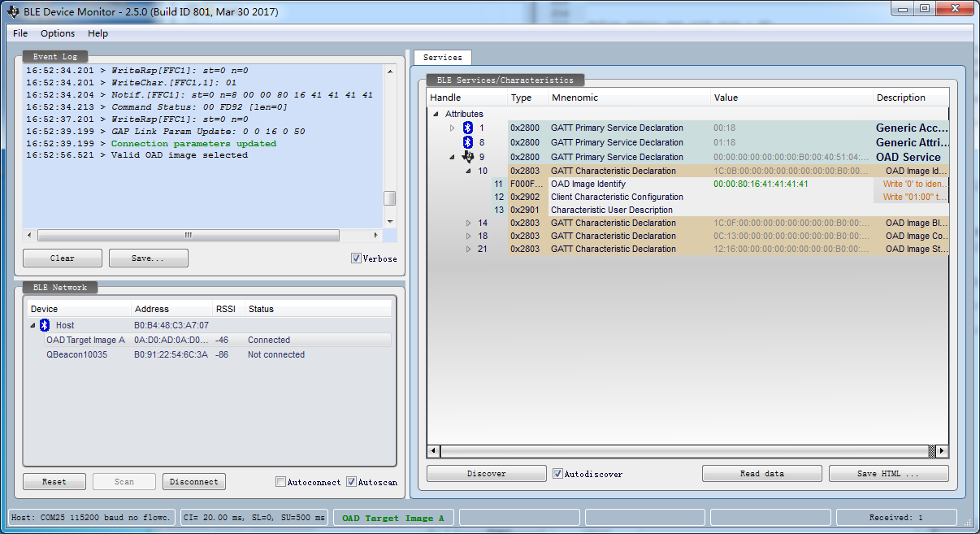Viewport: 980px width, 534px height.
Task: Switch to the Services tab
Action: click(x=443, y=58)
